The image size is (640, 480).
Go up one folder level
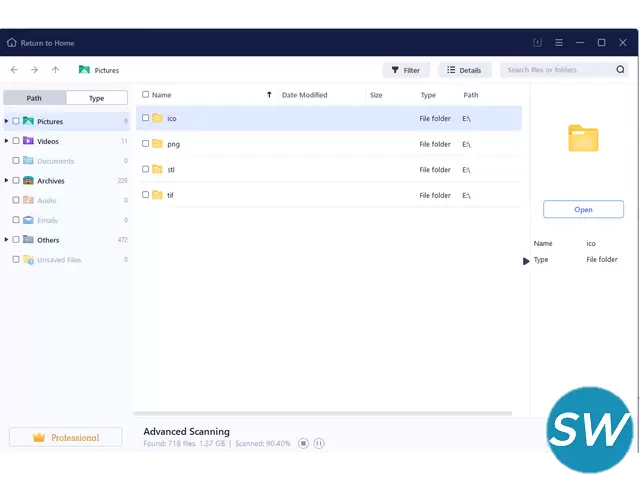[55, 70]
